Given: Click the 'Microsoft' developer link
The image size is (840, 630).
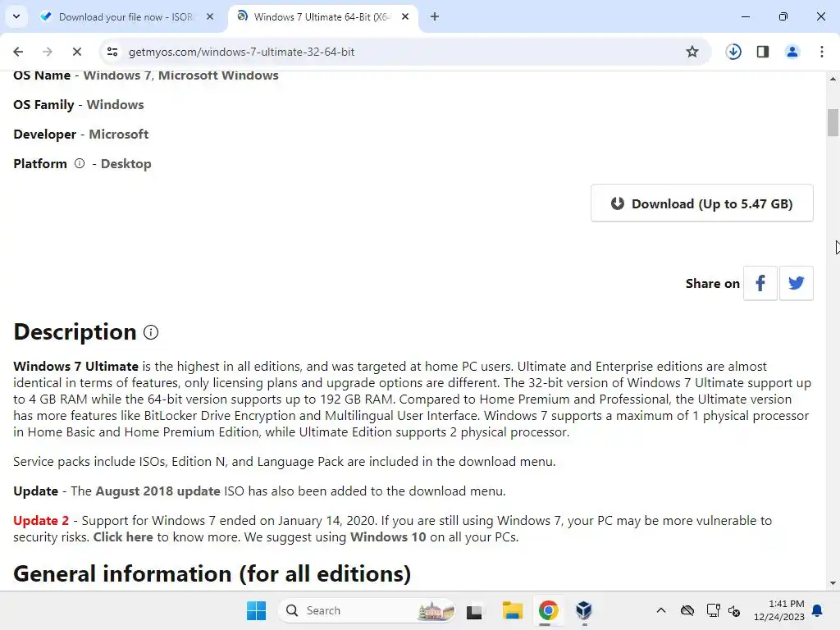Looking at the screenshot, I should coord(118,135).
